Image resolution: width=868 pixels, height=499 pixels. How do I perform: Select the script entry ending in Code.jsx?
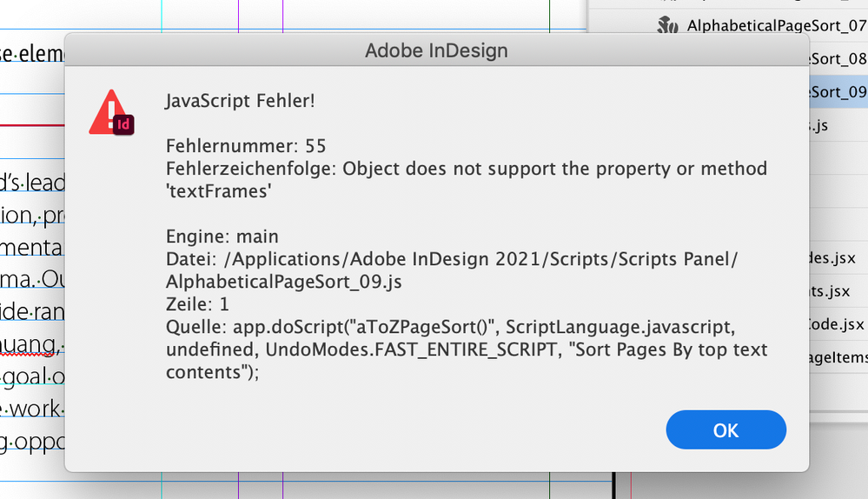[x=837, y=324]
